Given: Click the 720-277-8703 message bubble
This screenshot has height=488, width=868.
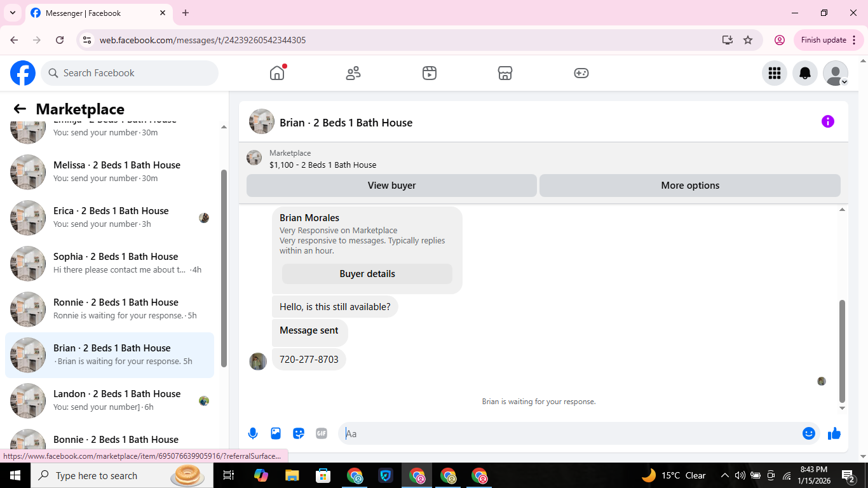Looking at the screenshot, I should click(309, 360).
